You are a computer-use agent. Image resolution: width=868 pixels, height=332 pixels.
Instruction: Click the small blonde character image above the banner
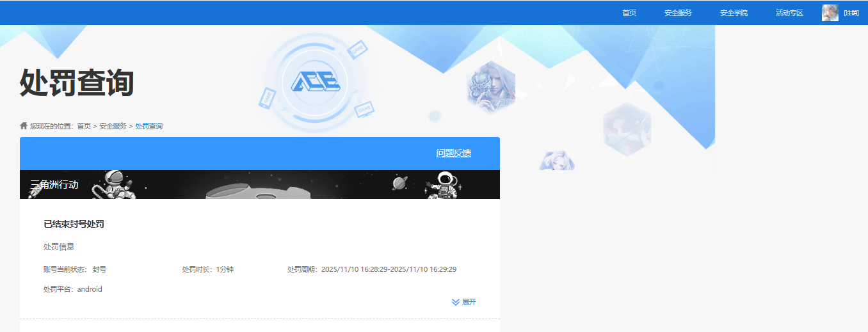pyautogui.click(x=556, y=161)
